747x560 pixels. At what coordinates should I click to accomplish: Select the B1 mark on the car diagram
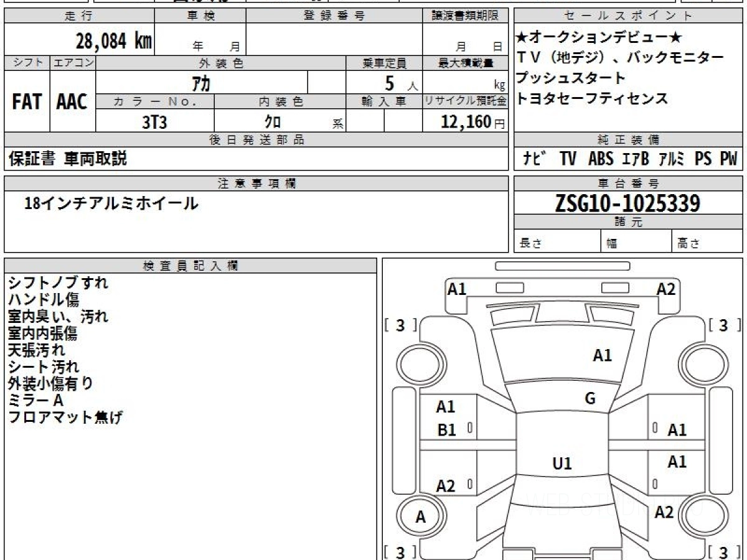click(446, 429)
